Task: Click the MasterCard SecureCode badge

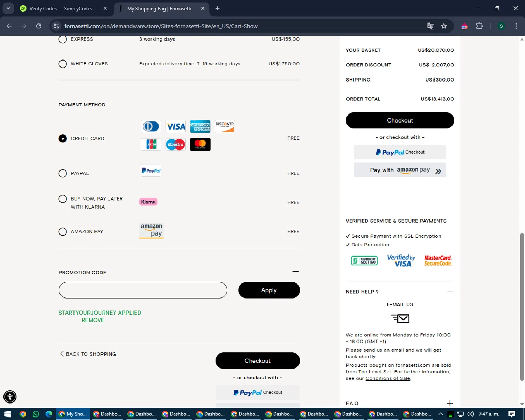Action: tap(438, 261)
